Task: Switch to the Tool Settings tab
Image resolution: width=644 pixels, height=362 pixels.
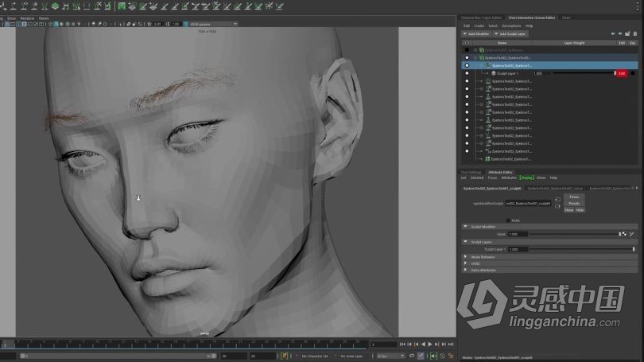Action: [x=471, y=172]
